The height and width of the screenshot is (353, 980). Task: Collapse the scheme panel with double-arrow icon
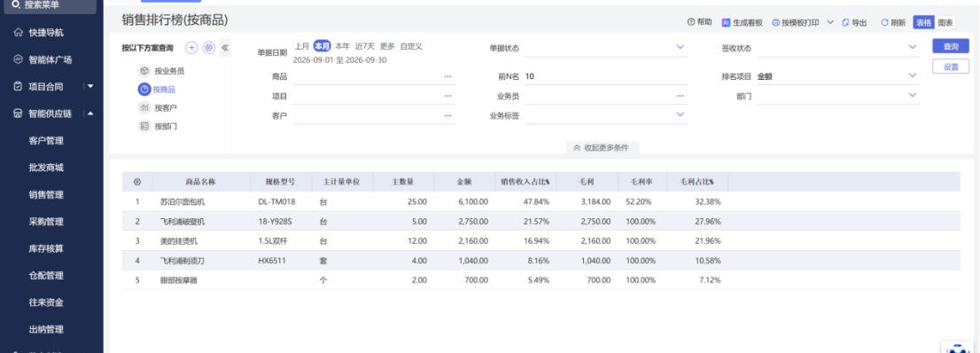(x=225, y=48)
